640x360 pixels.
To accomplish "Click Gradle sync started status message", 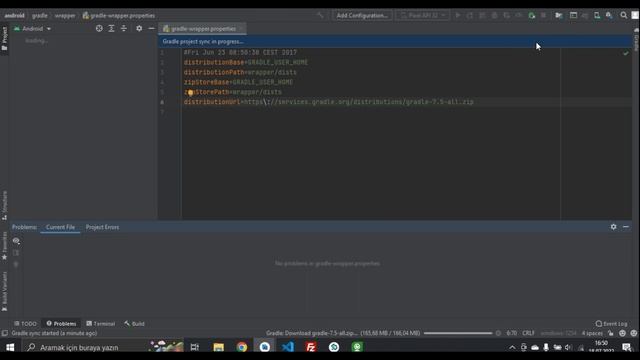I will [x=54, y=333].
